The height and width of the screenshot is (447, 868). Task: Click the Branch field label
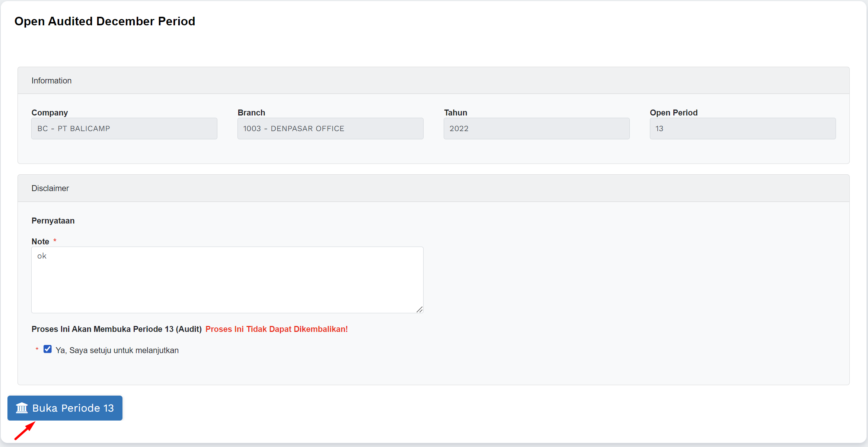[251, 112]
